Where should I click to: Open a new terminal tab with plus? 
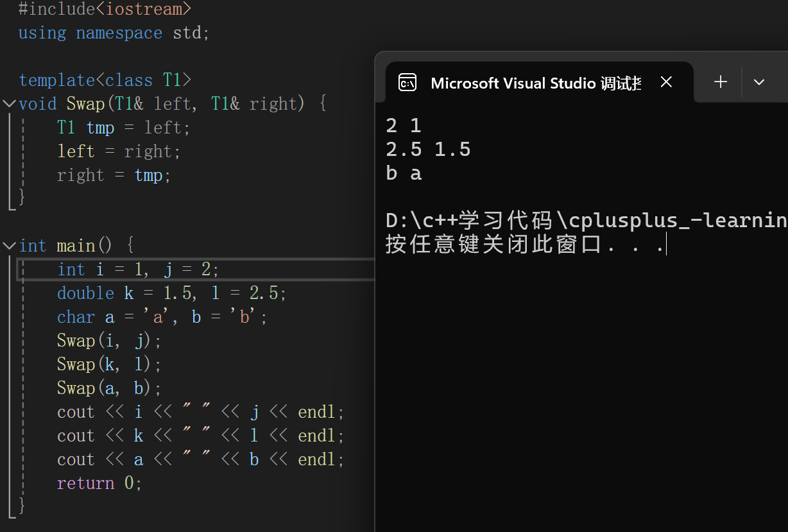pyautogui.click(x=721, y=82)
